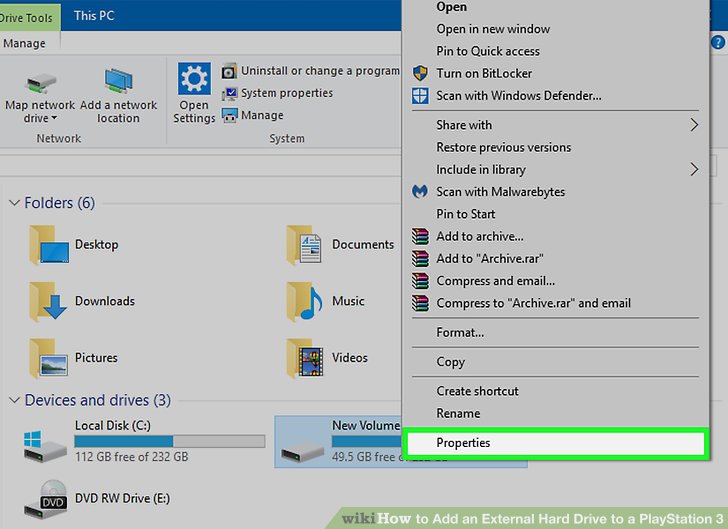Click WinRAR icon beside Compress and email...
Viewport: 728px width, 529px height.
coord(420,281)
